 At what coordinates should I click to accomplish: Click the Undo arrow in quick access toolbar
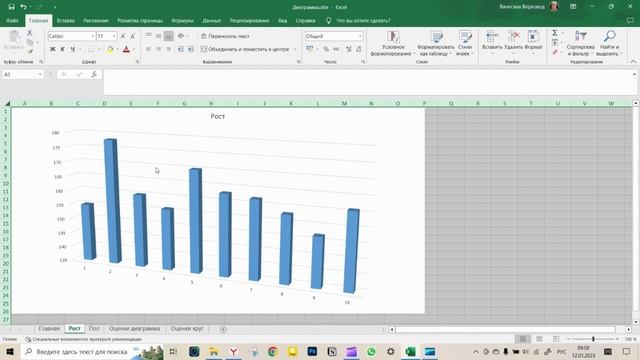[x=23, y=7]
